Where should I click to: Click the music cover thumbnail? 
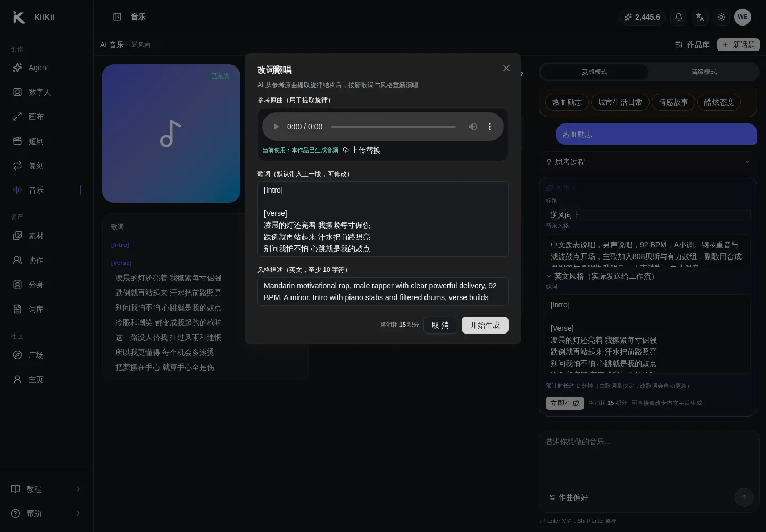pyautogui.click(x=171, y=134)
